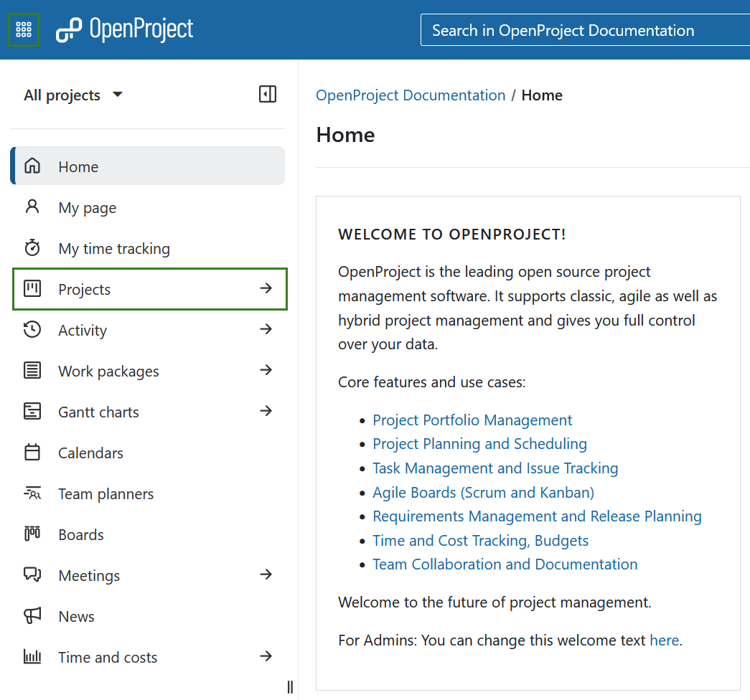Open Boards via the kanban icon
The image size is (750, 700).
click(x=32, y=534)
